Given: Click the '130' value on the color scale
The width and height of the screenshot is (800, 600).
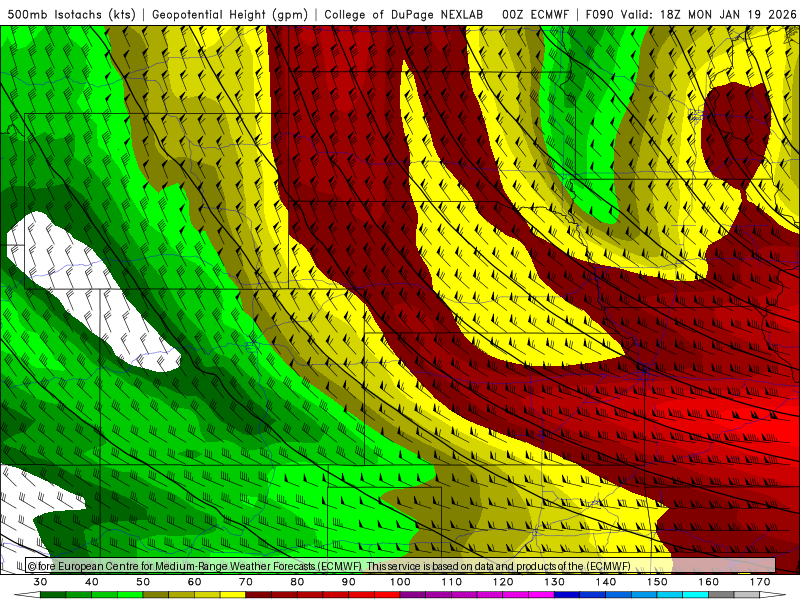Looking at the screenshot, I should pos(555,582).
